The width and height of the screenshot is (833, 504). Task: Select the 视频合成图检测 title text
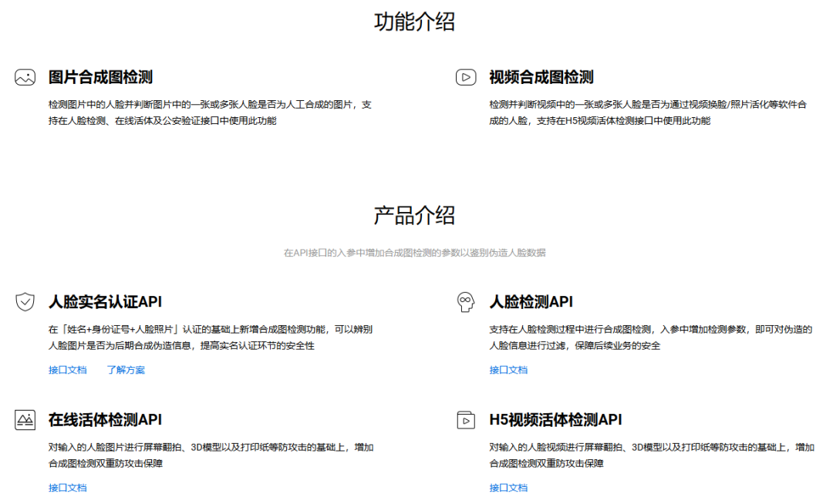(x=542, y=77)
